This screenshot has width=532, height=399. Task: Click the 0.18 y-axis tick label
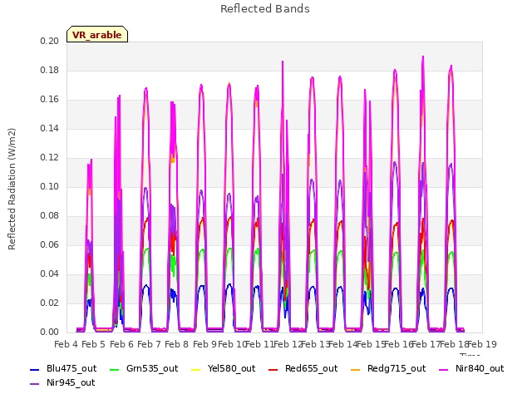pos(50,70)
